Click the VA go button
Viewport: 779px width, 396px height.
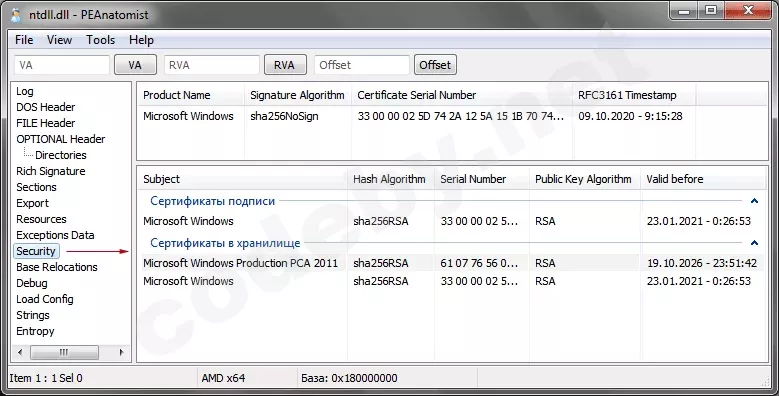[135, 65]
